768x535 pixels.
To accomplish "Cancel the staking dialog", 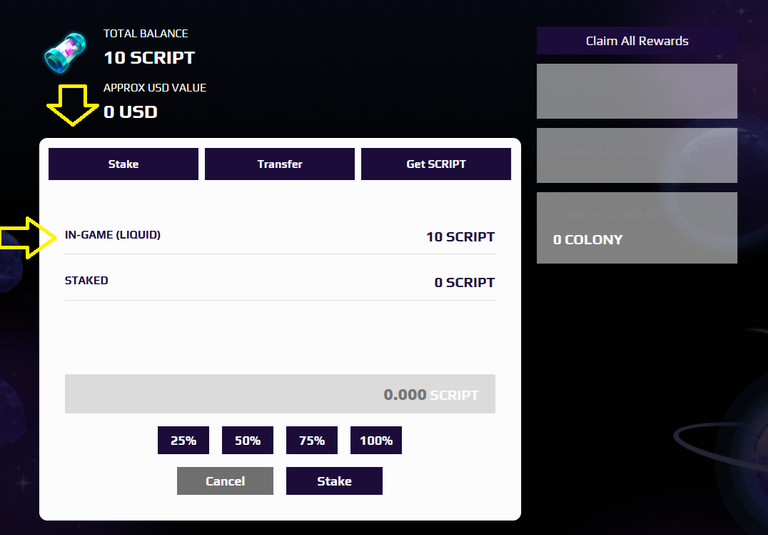I will (x=225, y=481).
